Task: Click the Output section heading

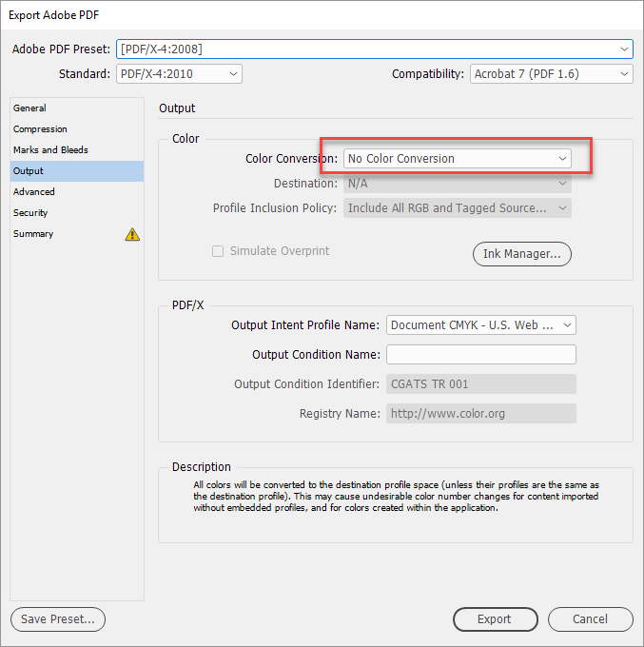Action: [177, 108]
